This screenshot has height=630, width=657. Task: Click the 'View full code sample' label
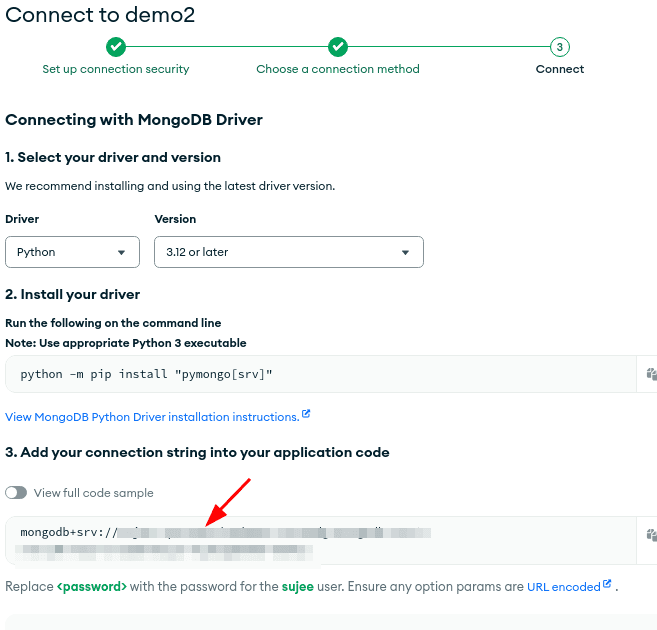[x=94, y=493]
